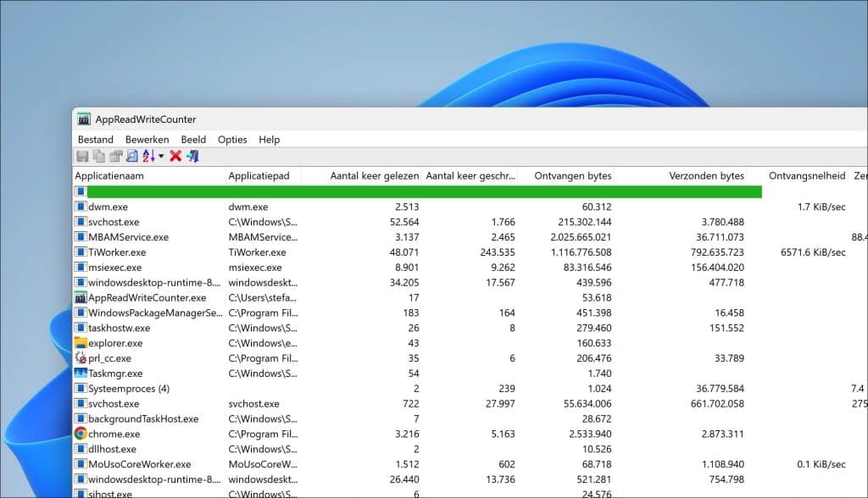
Task: Click the A-Z sort toolbar icon
Action: point(148,157)
